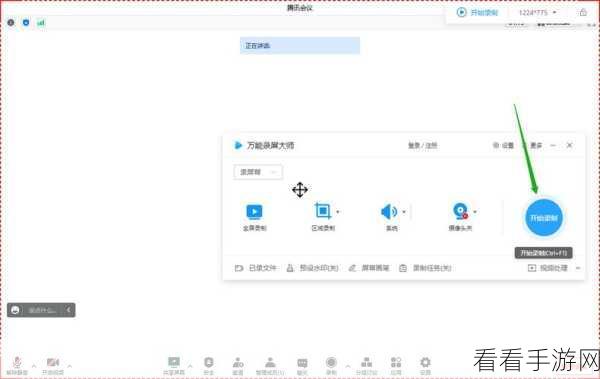Click the green network signal icon

[41, 23]
